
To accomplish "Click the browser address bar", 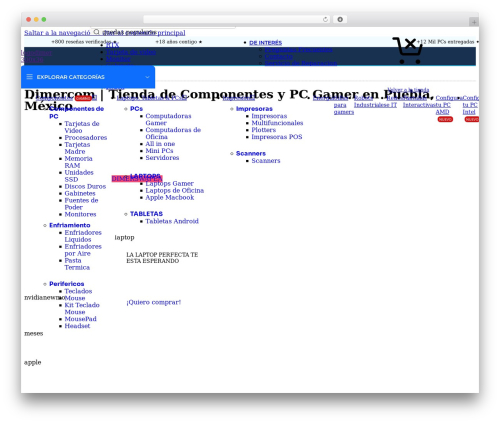I will point(237,19).
